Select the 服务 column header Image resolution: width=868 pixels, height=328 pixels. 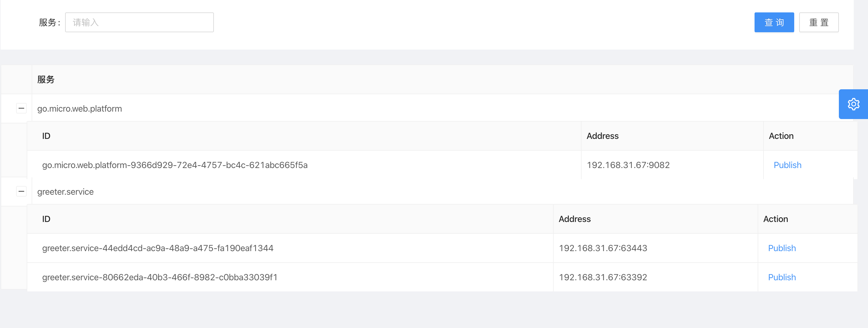coord(46,80)
